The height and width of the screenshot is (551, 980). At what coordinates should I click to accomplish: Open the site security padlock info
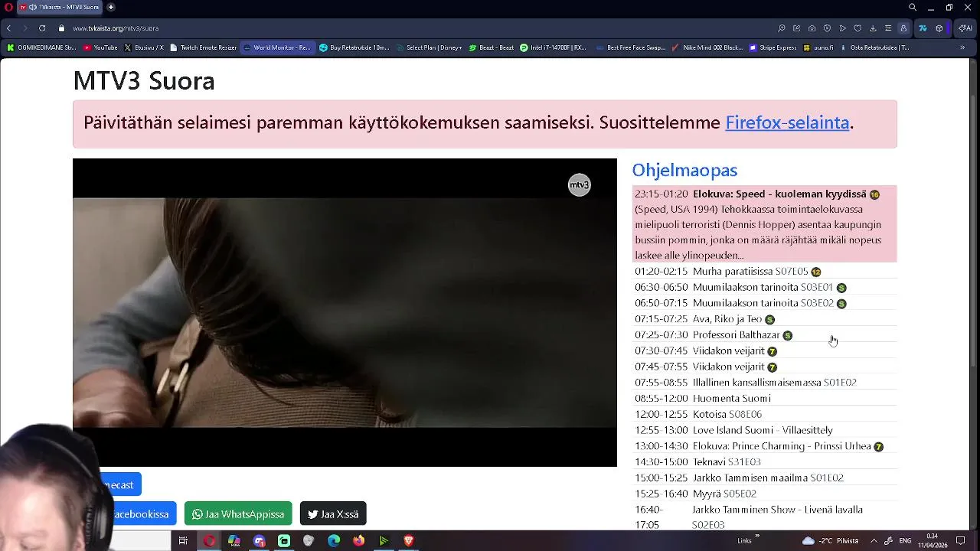[x=62, y=28]
